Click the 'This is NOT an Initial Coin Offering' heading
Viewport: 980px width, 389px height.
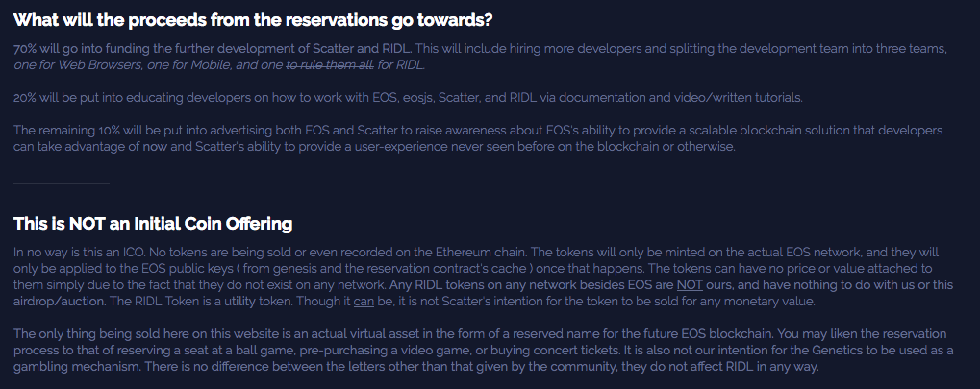click(153, 224)
